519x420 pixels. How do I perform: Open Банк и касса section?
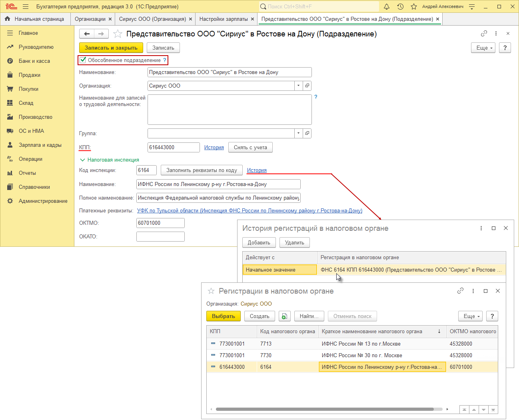coord(34,61)
